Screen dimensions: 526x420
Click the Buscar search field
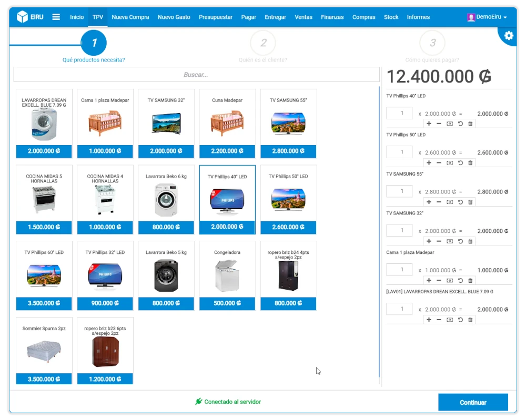coord(196,75)
